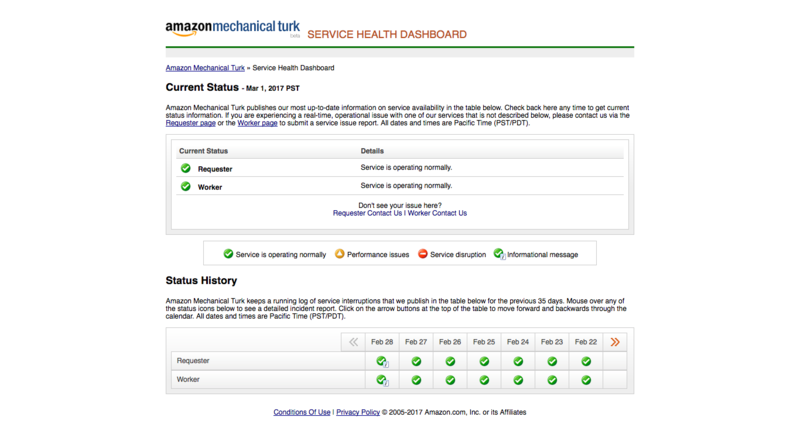Click the Informational message legend icon

click(x=499, y=254)
